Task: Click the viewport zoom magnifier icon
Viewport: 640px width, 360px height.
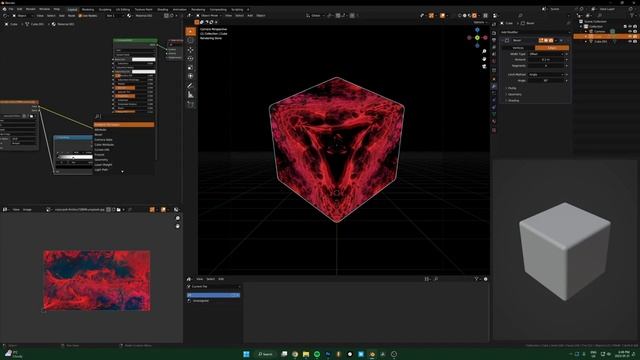Action: pos(484,51)
